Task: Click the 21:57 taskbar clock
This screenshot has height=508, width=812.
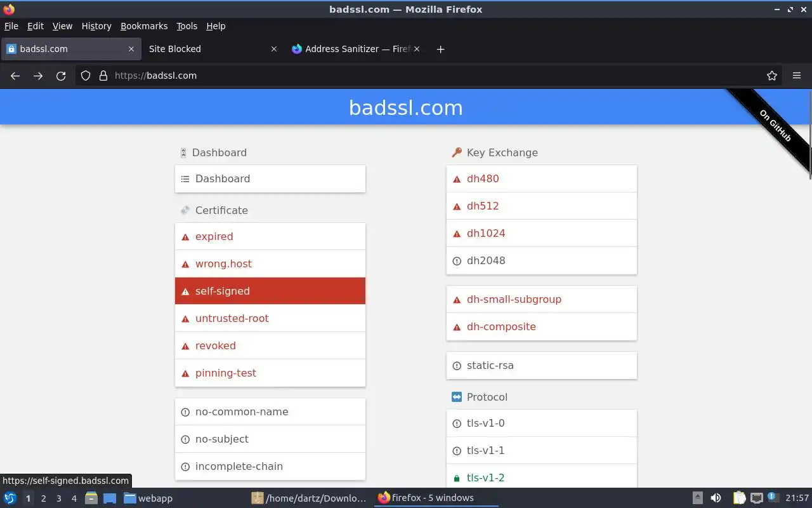Action: click(x=797, y=498)
